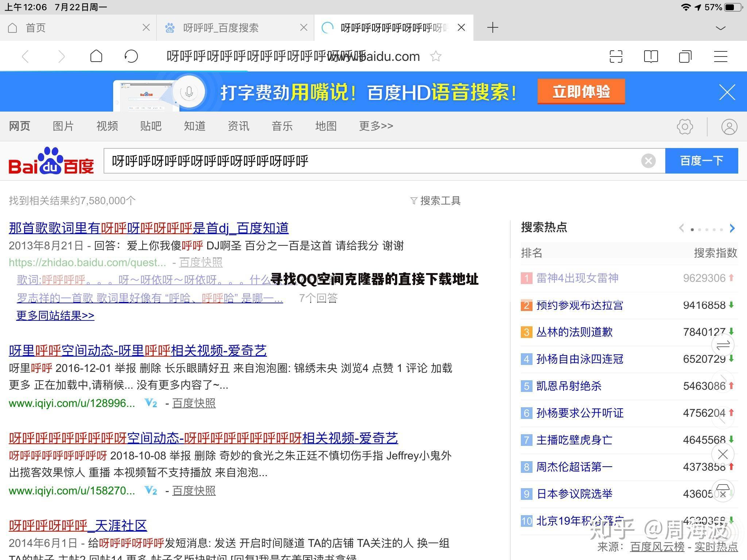
Task: Expand the tab bar down chevron
Action: (x=721, y=28)
